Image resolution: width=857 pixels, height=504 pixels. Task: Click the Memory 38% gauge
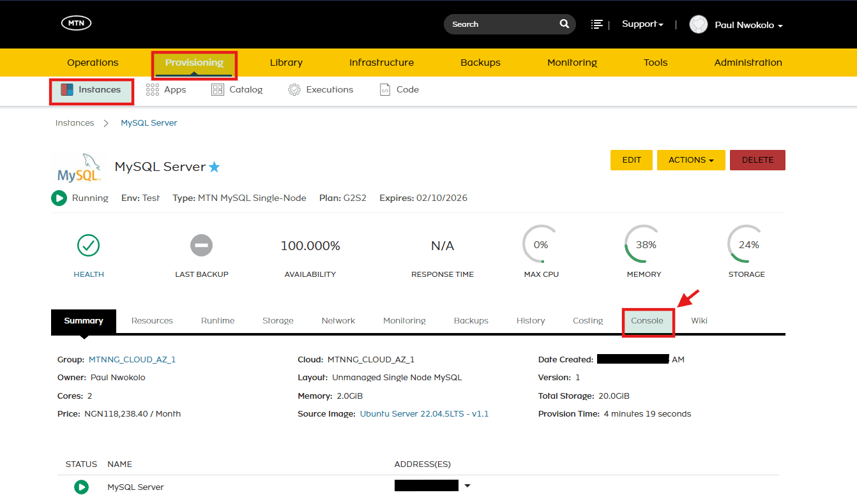point(644,245)
